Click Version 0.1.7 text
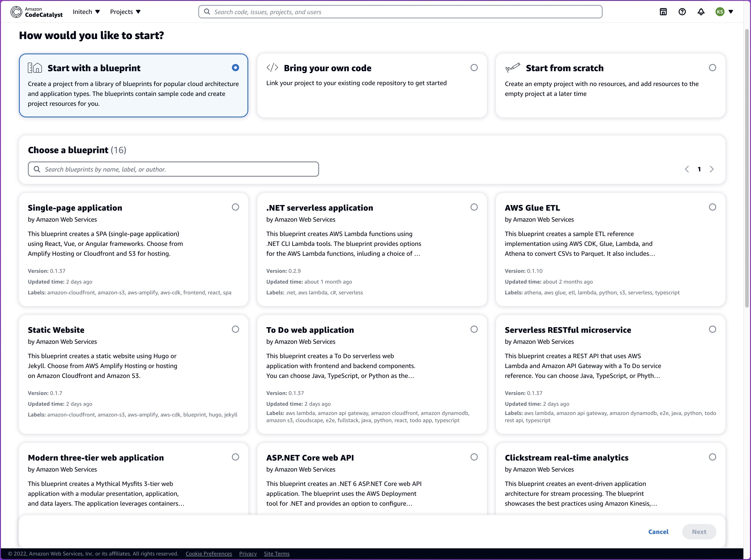 coord(45,393)
